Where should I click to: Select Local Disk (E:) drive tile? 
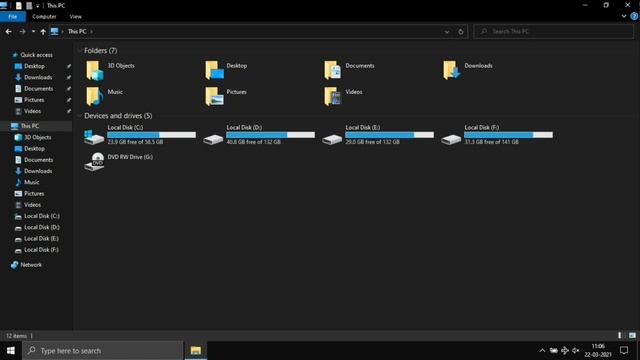click(378, 135)
